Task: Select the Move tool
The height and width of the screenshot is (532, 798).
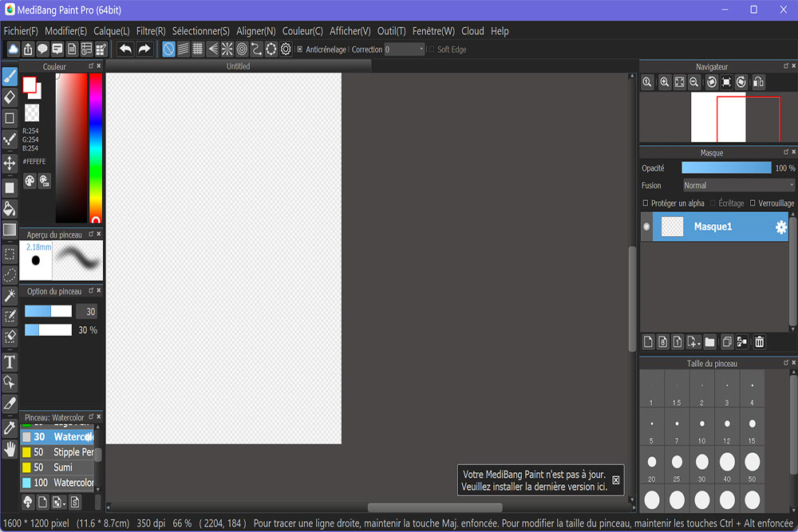Action: (10, 164)
